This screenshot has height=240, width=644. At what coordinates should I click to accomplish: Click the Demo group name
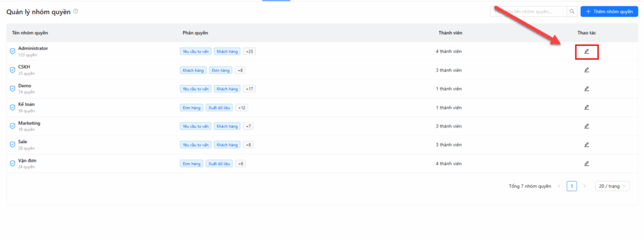pyautogui.click(x=25, y=85)
